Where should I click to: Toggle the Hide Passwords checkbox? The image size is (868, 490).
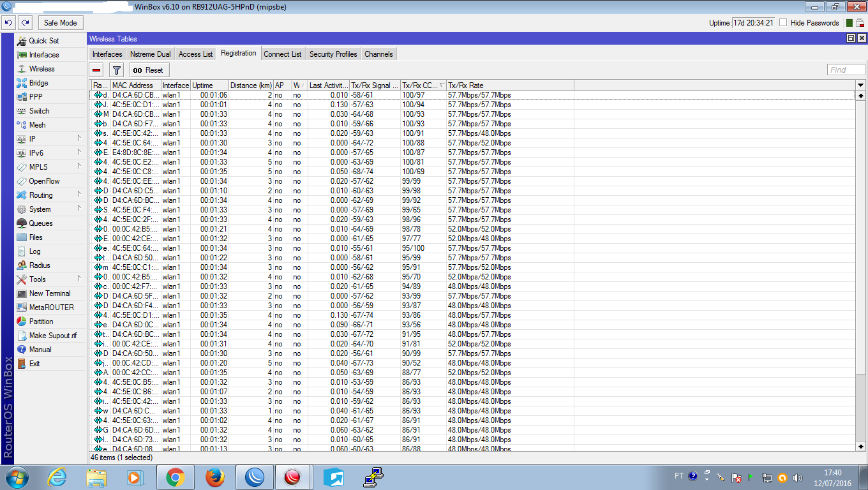[783, 23]
